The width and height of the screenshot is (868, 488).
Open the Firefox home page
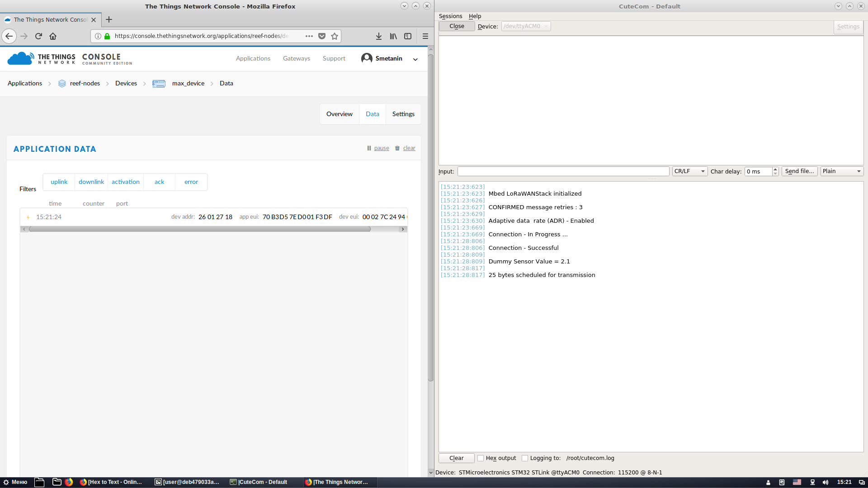[53, 36]
